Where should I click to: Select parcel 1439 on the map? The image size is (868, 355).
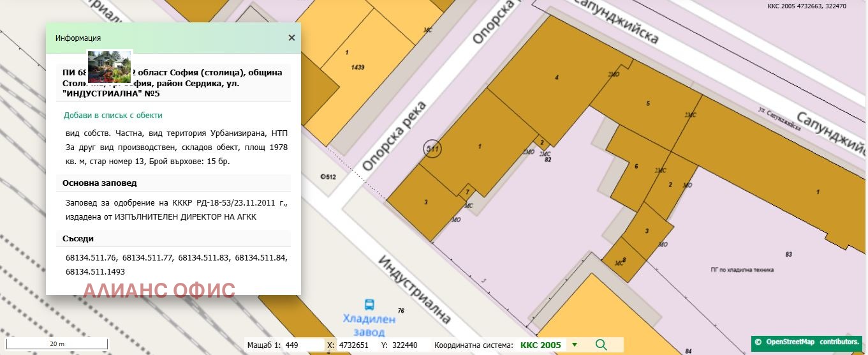point(357,70)
